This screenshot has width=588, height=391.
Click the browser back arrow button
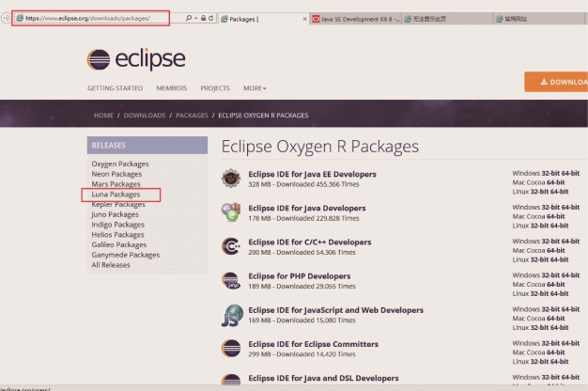tap(6, 18)
